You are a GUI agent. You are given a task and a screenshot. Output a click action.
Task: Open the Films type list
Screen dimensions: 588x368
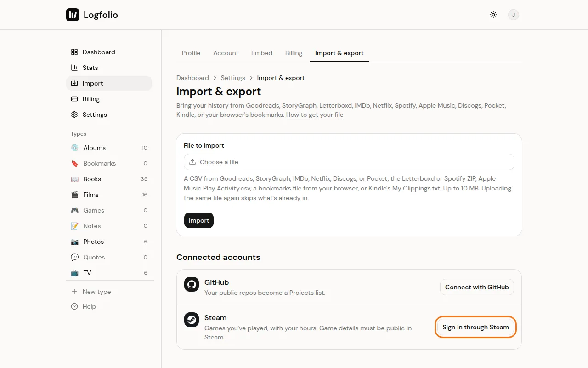coord(109,195)
